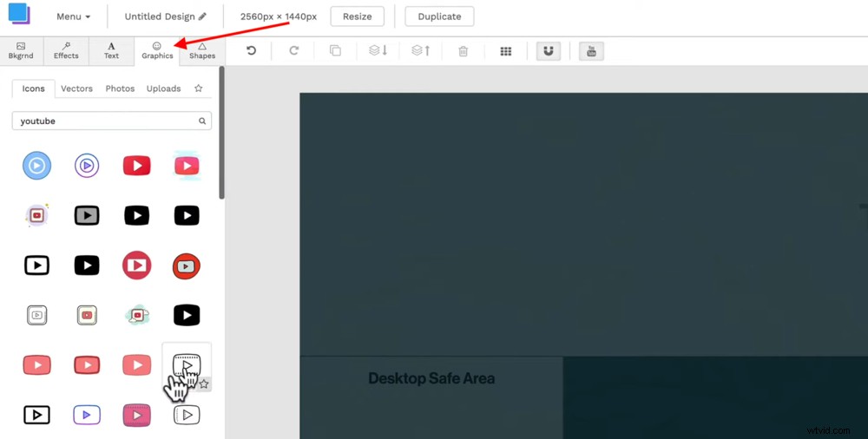The width and height of the screenshot is (868, 439).
Task: Open the Bkgrnd tab
Action: point(21,51)
